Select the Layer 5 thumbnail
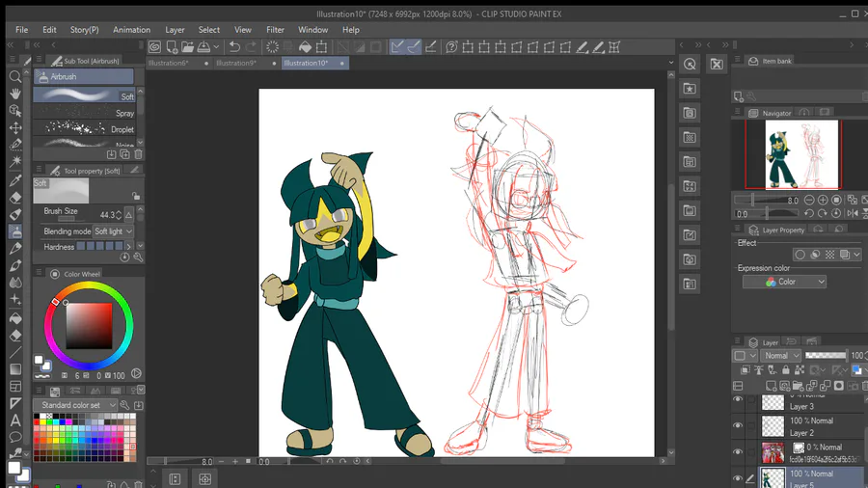The height and width of the screenshot is (488, 868). point(773,478)
